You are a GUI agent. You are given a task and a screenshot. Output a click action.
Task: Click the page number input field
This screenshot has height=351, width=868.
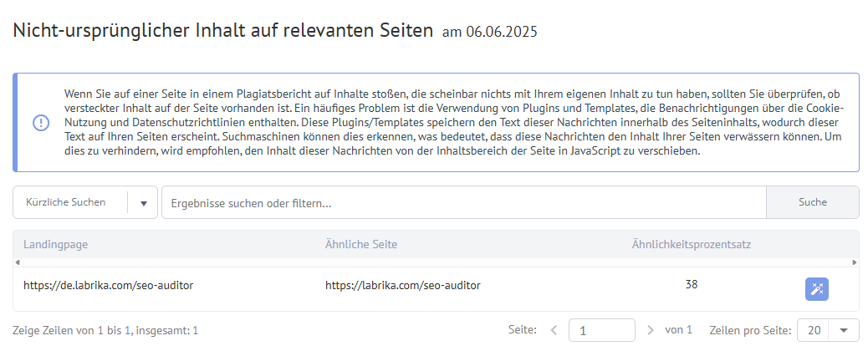[x=602, y=330]
